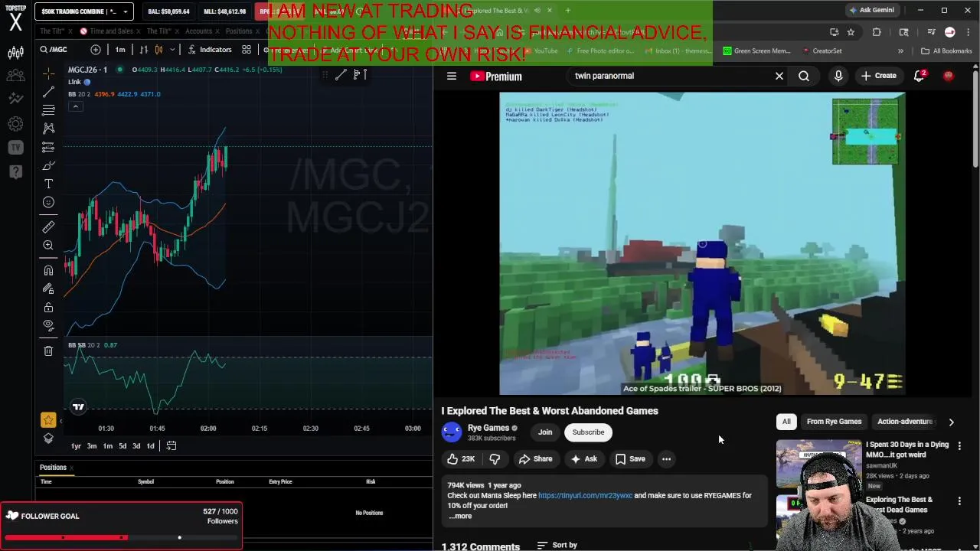This screenshot has width=980, height=551.
Task: Like the video with 23K thumbs up
Action: [x=461, y=459]
